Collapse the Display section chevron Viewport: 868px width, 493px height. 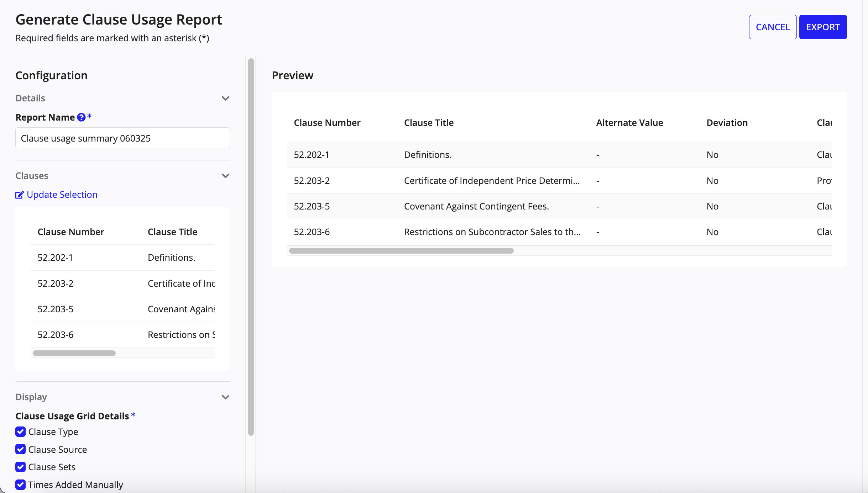(x=225, y=397)
